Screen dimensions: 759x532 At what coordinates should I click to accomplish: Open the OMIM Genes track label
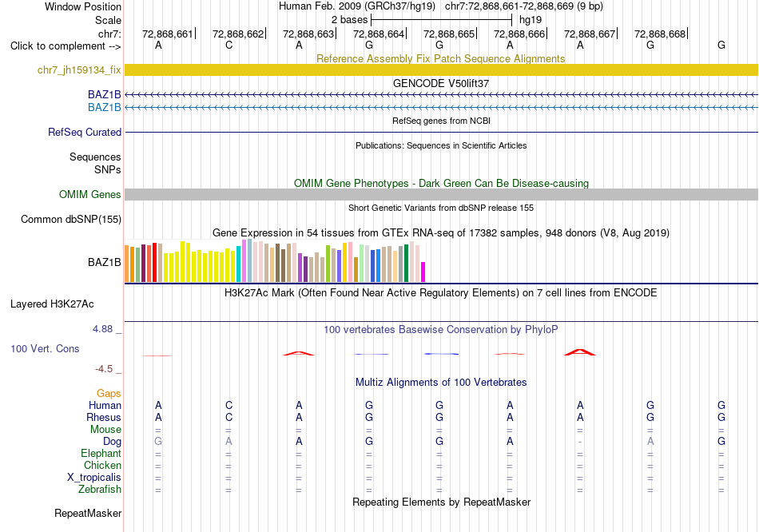90,195
